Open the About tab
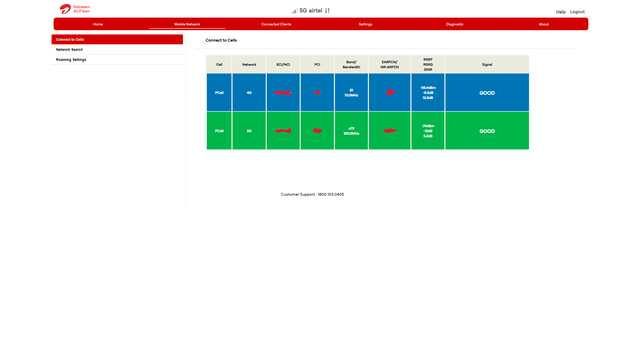This screenshot has width=644, height=362. (544, 24)
